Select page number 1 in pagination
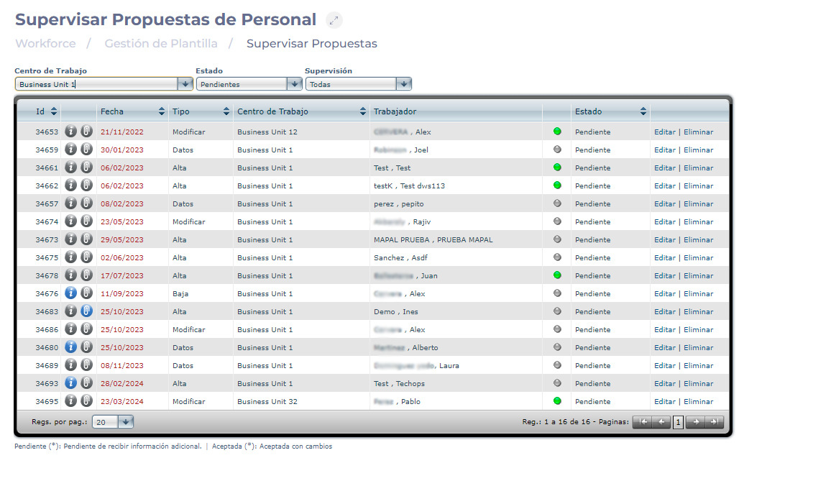 pos(678,422)
